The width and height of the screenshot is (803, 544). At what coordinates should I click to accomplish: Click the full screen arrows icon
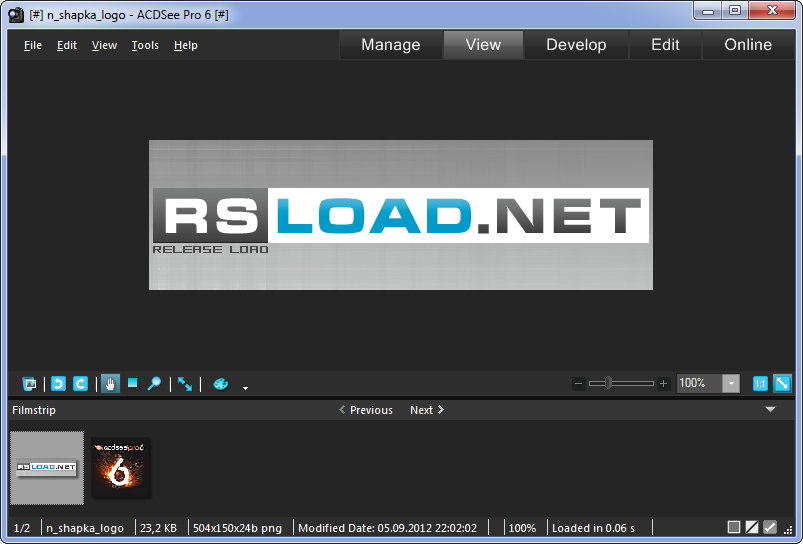185,384
